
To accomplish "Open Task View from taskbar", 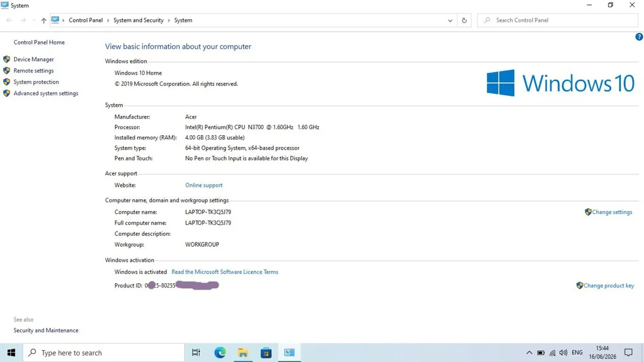I will pos(196,352).
